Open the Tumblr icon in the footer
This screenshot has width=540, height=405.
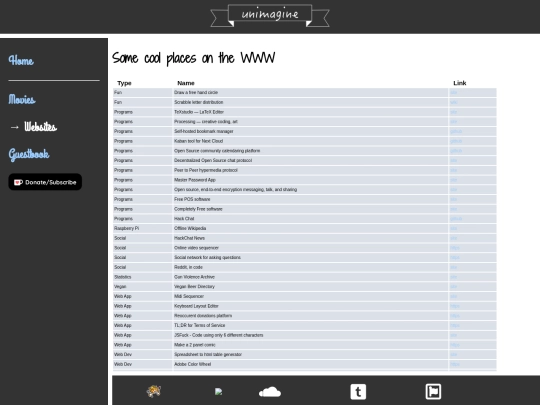click(x=358, y=392)
